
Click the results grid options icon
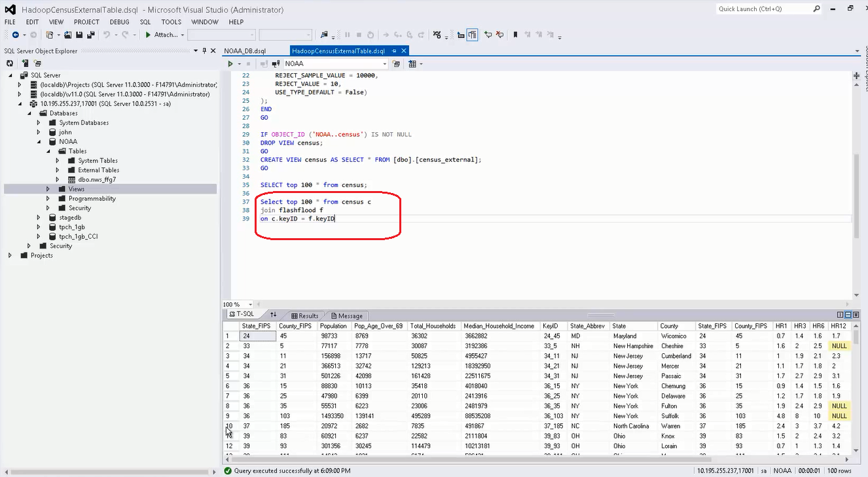click(412, 64)
